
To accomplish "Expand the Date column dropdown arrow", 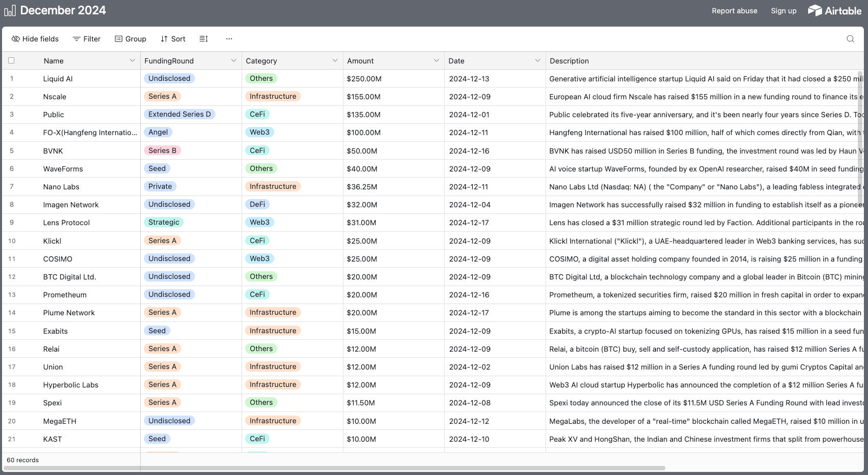I will point(537,60).
